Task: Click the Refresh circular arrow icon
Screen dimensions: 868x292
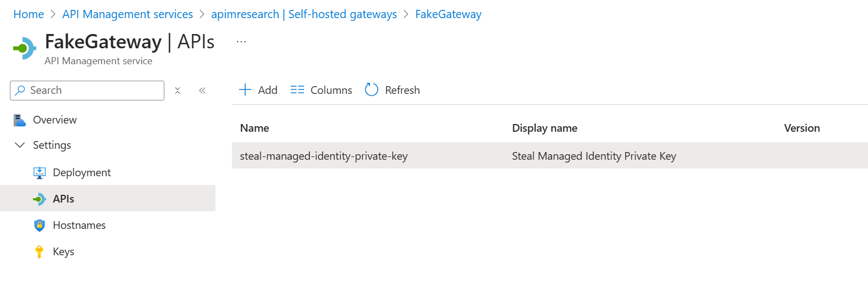Action: (372, 90)
